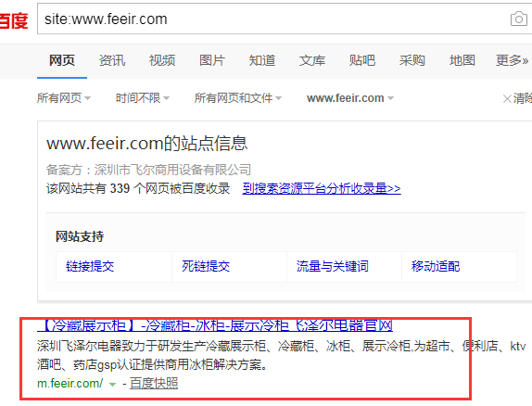Open the 所有网页 dropdown filter

[x=63, y=98]
